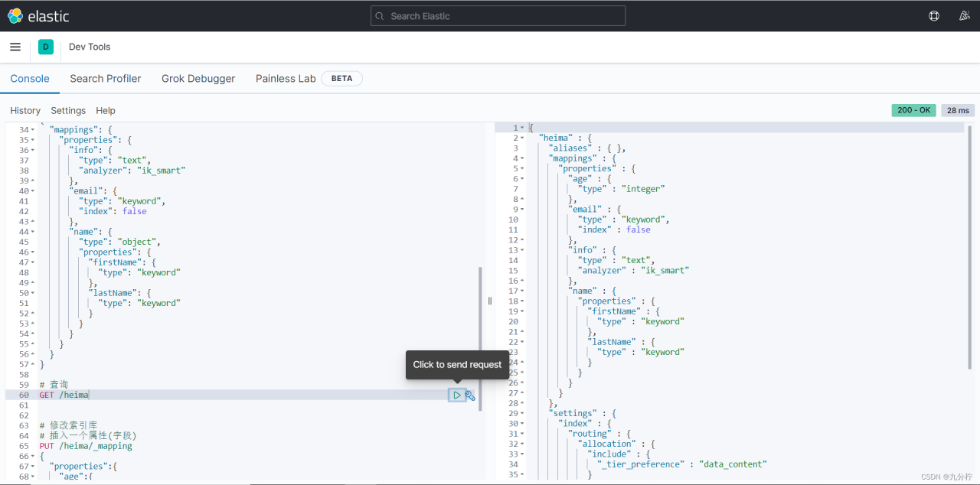Click "analyzer" : "ik_smart" on response line 15
This screenshot has width=980, height=485.
(634, 271)
